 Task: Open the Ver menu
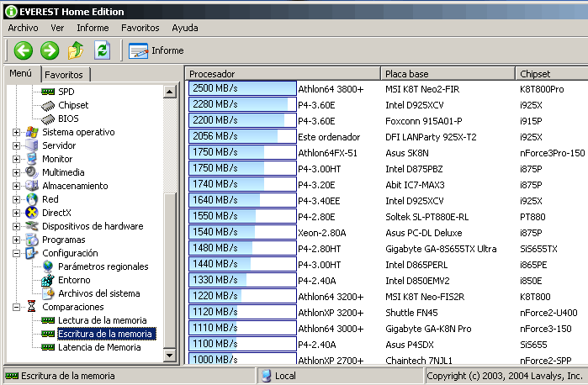click(57, 28)
